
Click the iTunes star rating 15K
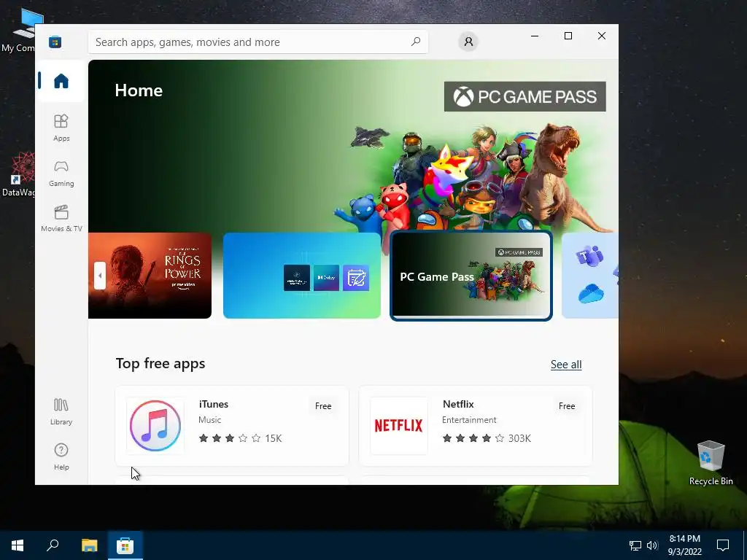coord(240,438)
